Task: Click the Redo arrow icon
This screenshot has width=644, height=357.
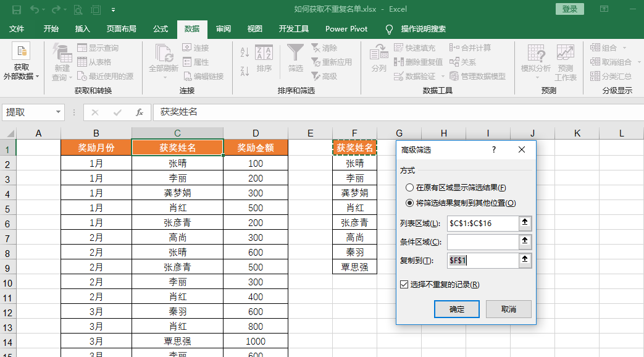Action: (x=56, y=9)
